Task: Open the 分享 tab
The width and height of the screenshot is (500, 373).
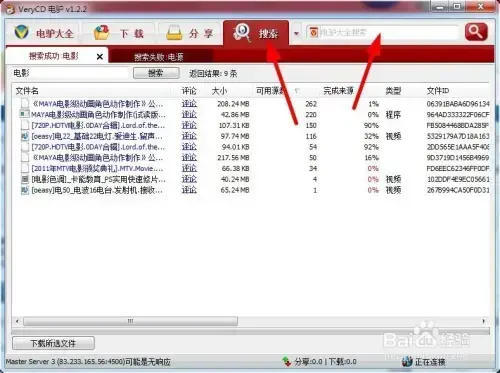Action: (190, 33)
